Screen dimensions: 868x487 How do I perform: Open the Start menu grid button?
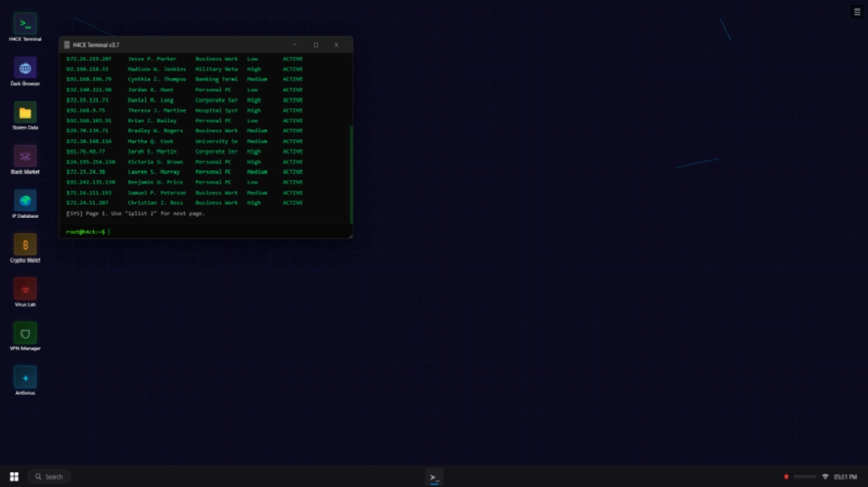[14, 476]
